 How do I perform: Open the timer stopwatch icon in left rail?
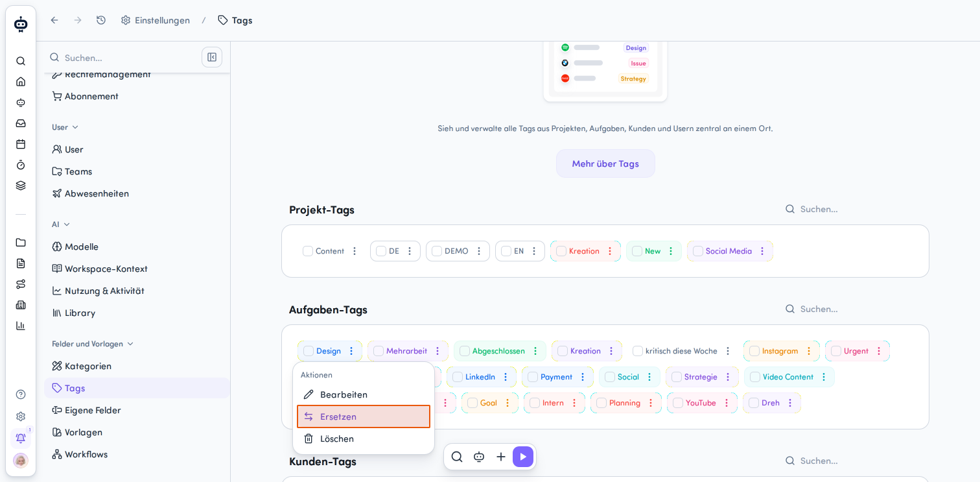21,165
